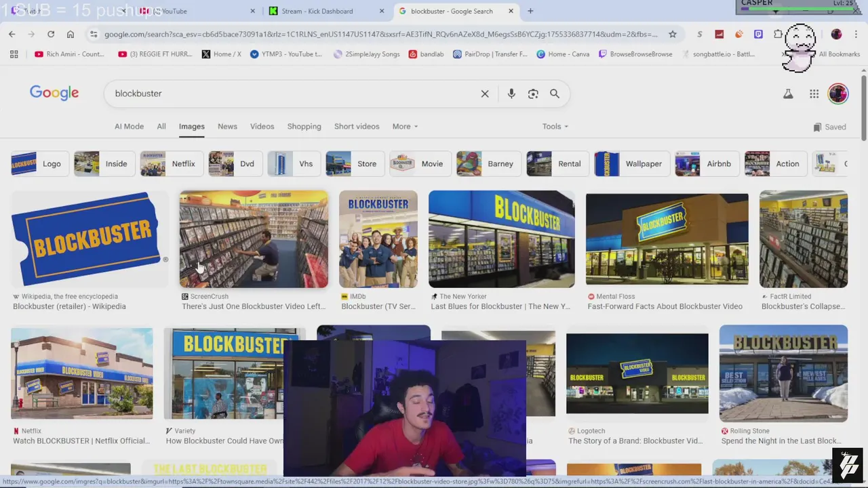Switch to News results tab
This screenshot has width=868, height=488.
[x=227, y=127]
